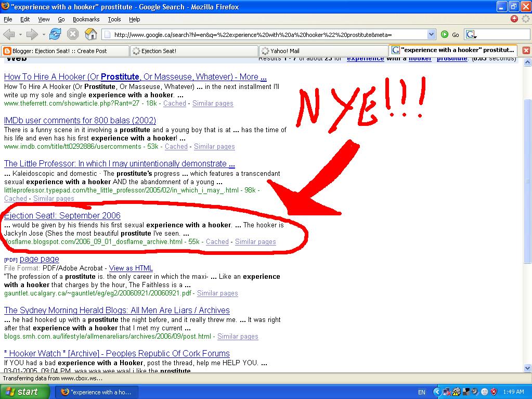Switch to the Yahoo! Mail tab

[x=323, y=51]
